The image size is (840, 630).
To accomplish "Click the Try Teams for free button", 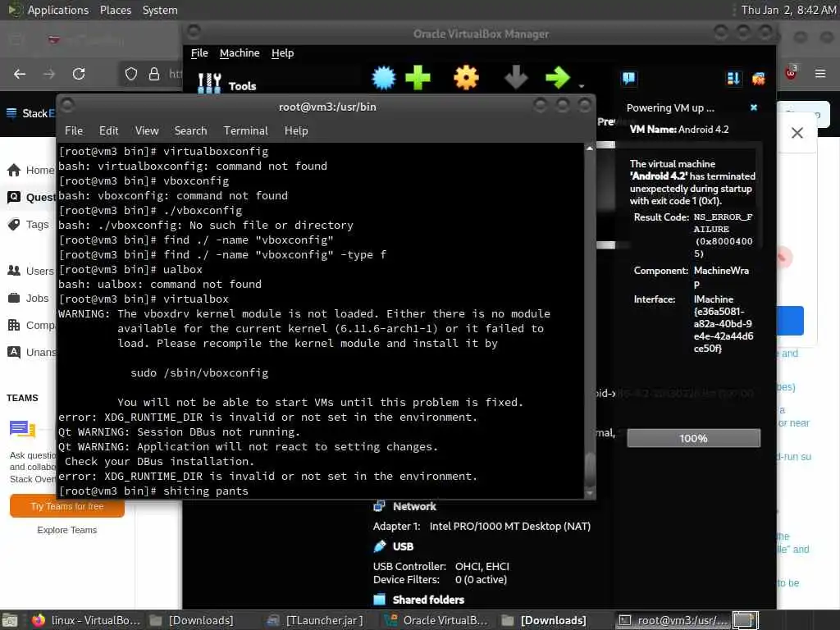I will (x=67, y=506).
